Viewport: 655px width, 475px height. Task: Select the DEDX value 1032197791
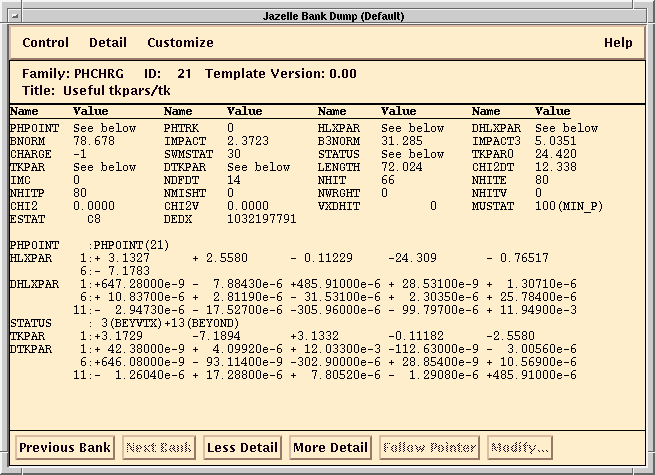pos(262,219)
